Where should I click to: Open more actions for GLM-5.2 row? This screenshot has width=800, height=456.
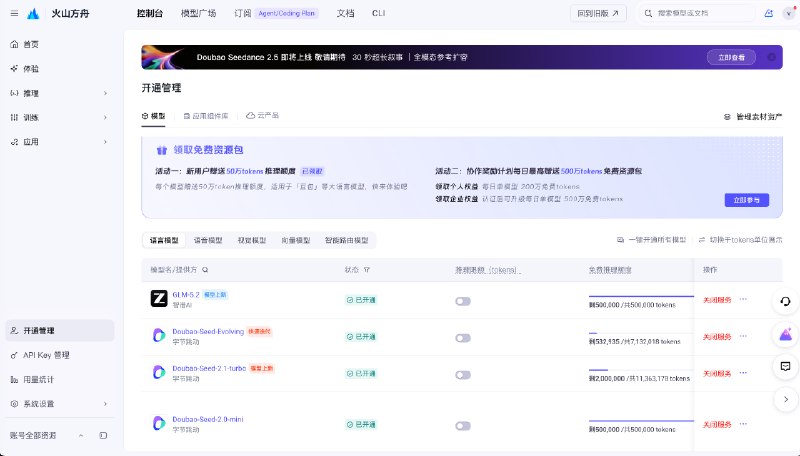pyautogui.click(x=743, y=299)
